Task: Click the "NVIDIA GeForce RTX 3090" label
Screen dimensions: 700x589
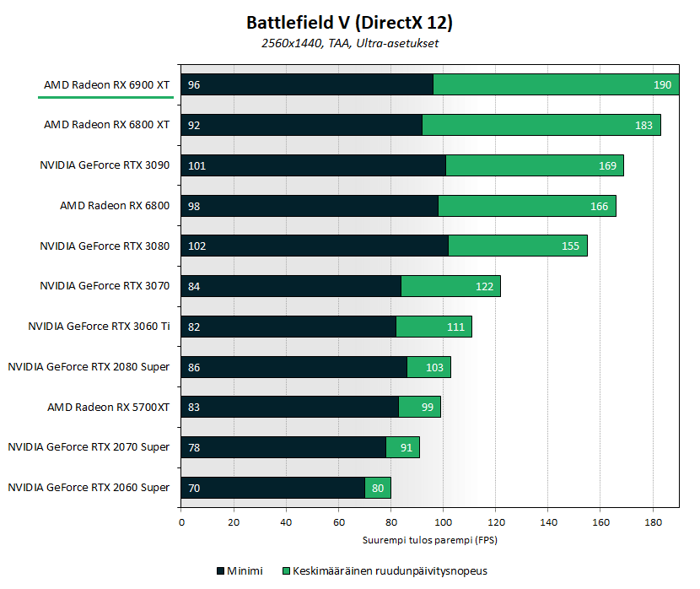Action: [105, 165]
